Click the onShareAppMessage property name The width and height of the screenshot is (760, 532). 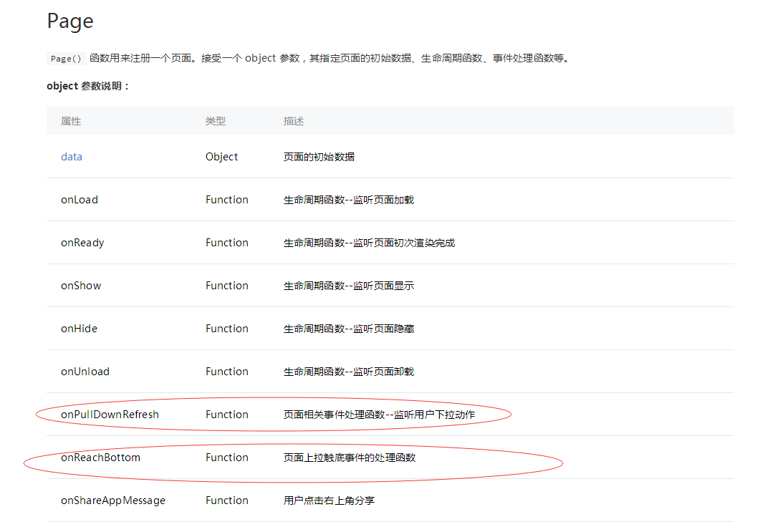click(113, 500)
